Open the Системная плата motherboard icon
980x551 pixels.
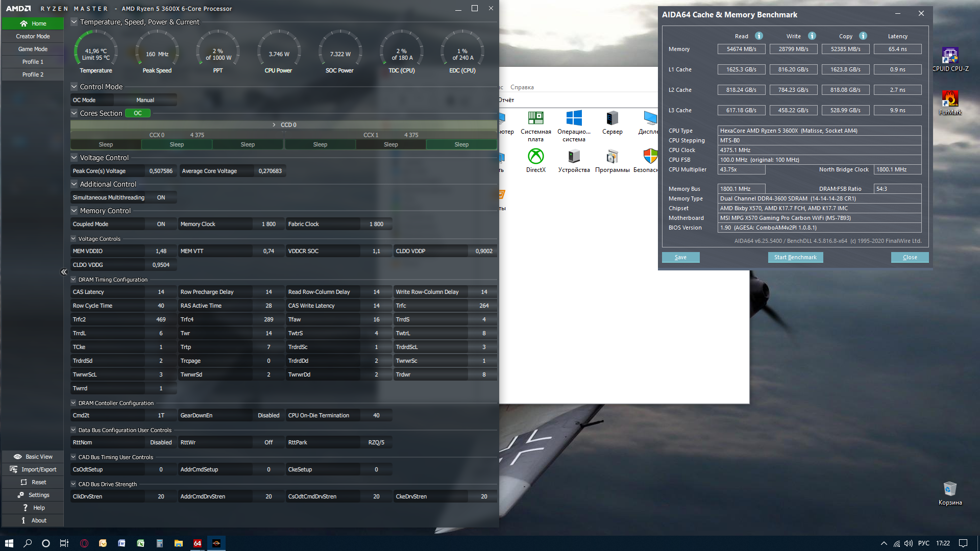[535, 118]
